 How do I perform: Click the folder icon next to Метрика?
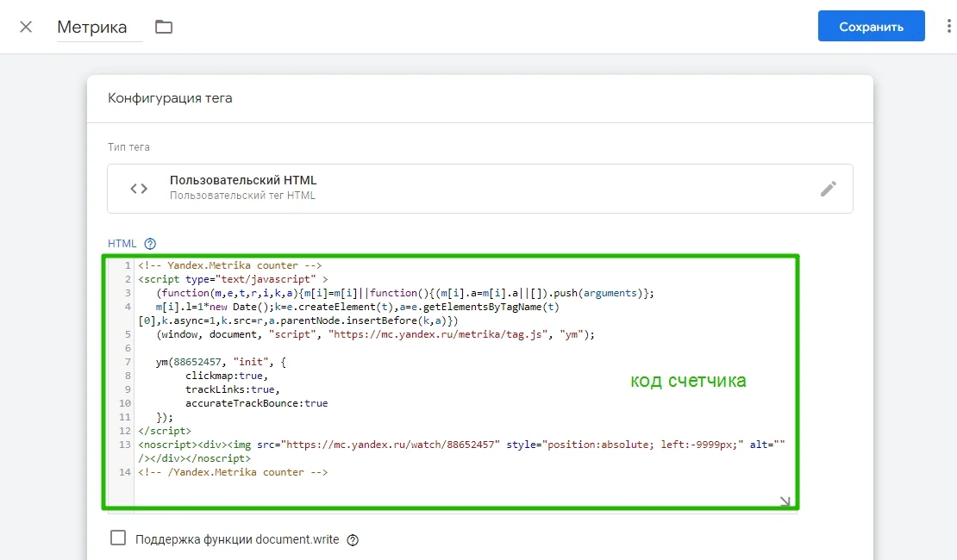[164, 27]
